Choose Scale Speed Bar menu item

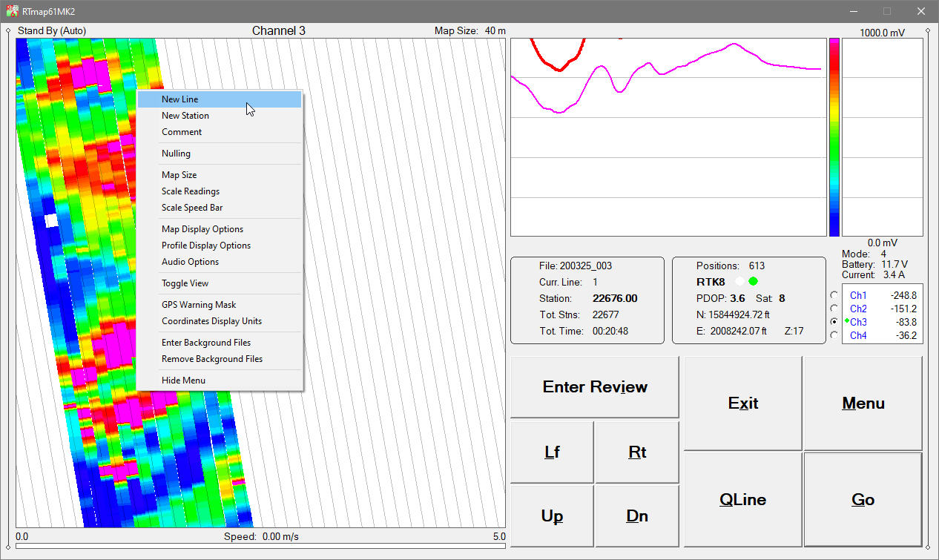[x=220, y=208]
